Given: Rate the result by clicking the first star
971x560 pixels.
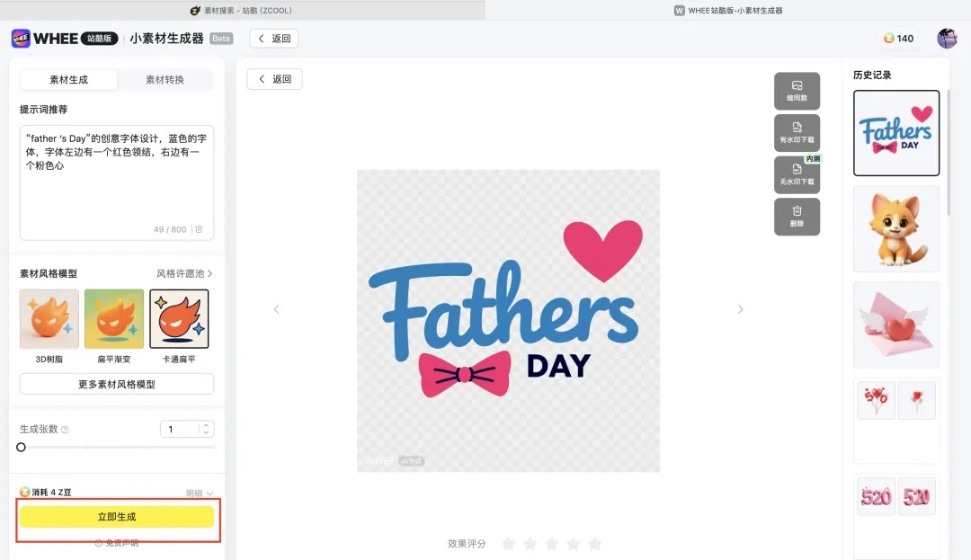Looking at the screenshot, I should 508,543.
